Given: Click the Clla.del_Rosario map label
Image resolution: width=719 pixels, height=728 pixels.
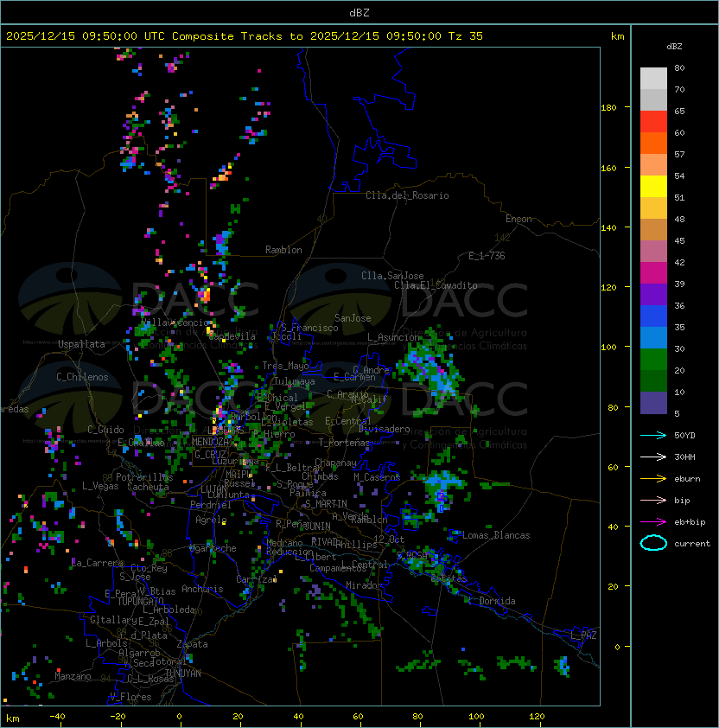Looking at the screenshot, I should click(x=407, y=195).
